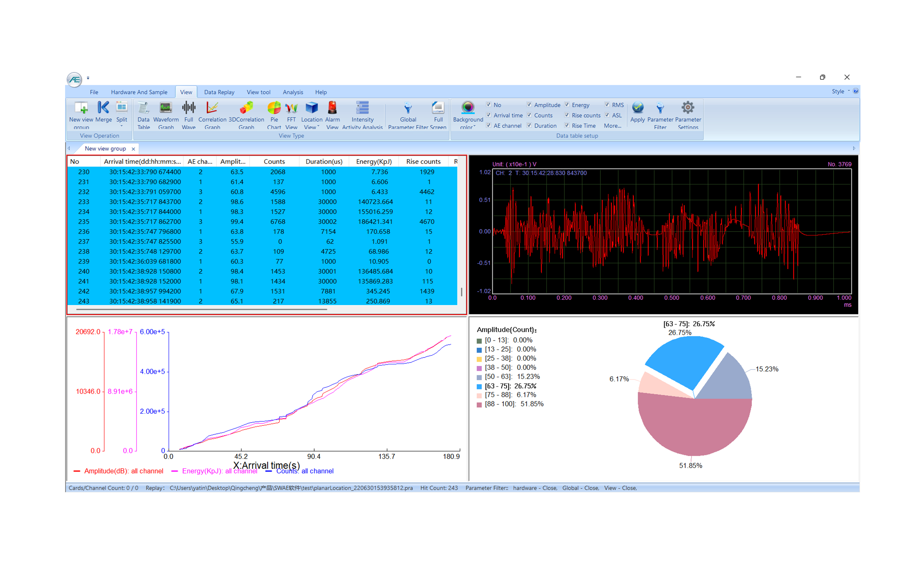The height and width of the screenshot is (584, 924).
Task: Click the Merge views icon
Action: [103, 108]
